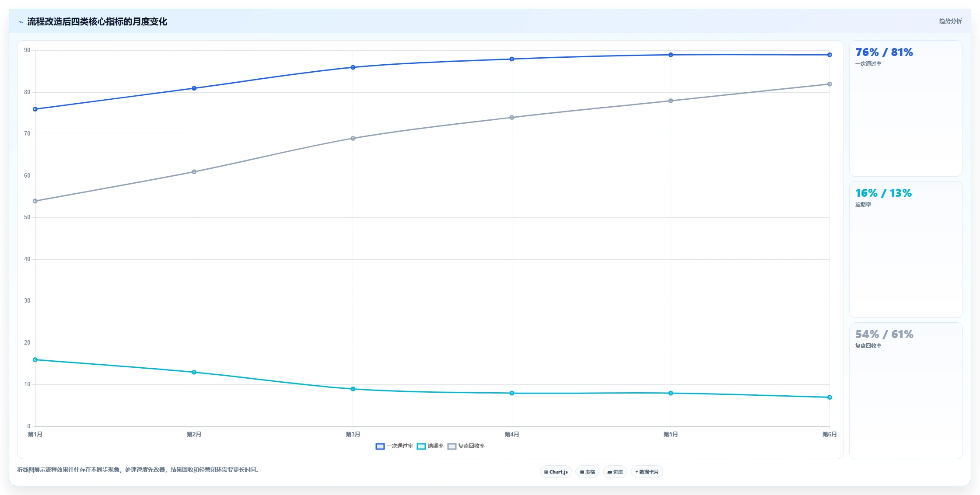Click the 一次通过率 label in the first stat card
980x495 pixels.
(868, 64)
